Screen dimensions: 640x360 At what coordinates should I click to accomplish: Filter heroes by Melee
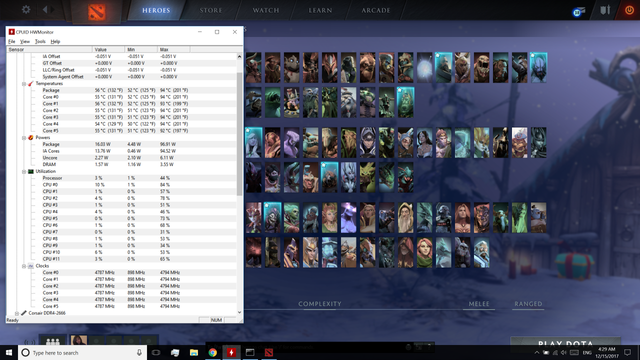(479, 304)
